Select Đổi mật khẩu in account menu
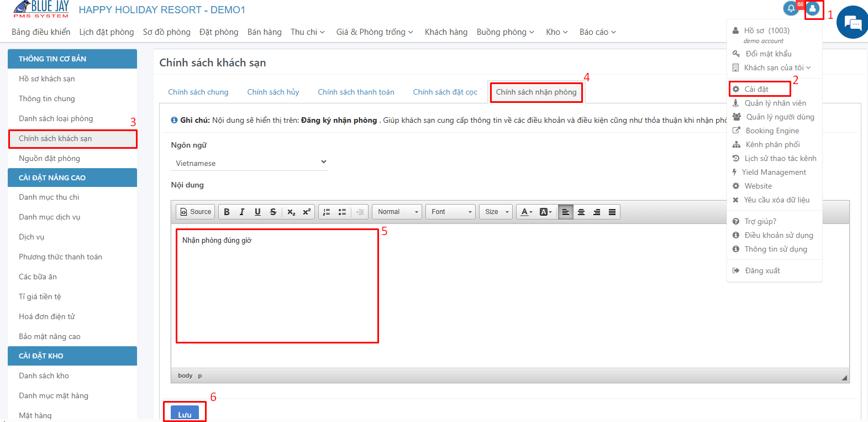868x422 pixels. 769,54
